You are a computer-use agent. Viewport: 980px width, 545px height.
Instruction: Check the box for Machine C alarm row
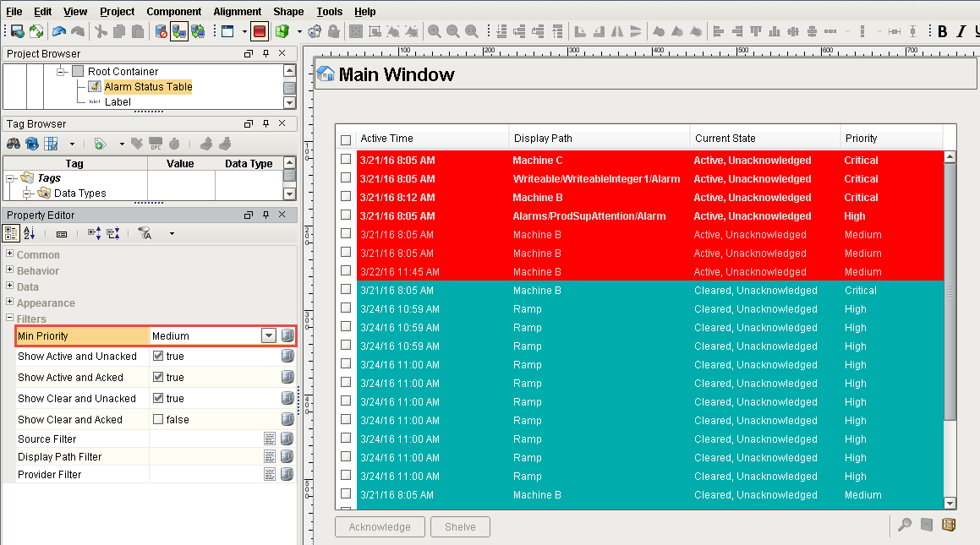pos(345,160)
